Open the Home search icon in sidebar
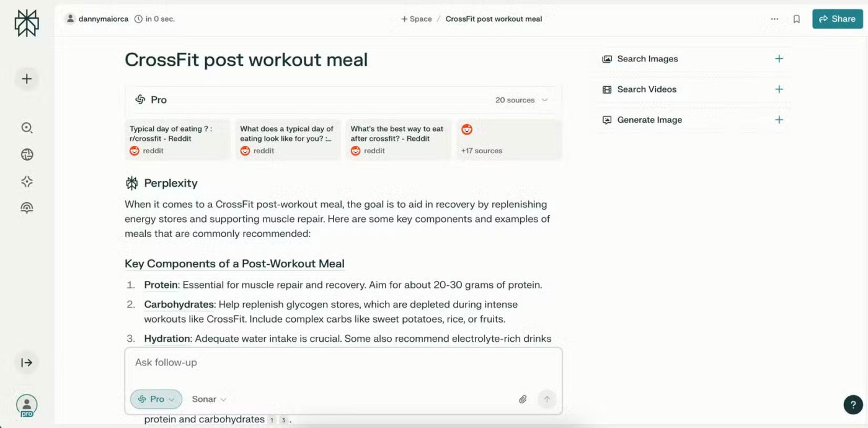Image resolution: width=868 pixels, height=428 pixels. 27,128
